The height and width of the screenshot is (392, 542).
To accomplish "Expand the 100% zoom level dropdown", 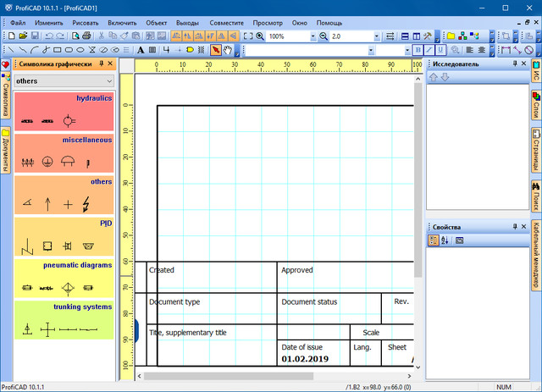I will coord(311,36).
